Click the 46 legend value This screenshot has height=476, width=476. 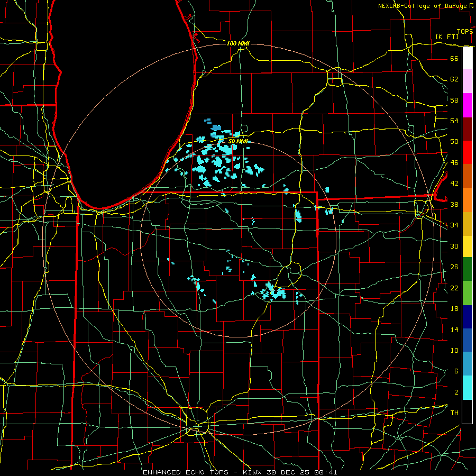coord(454,163)
